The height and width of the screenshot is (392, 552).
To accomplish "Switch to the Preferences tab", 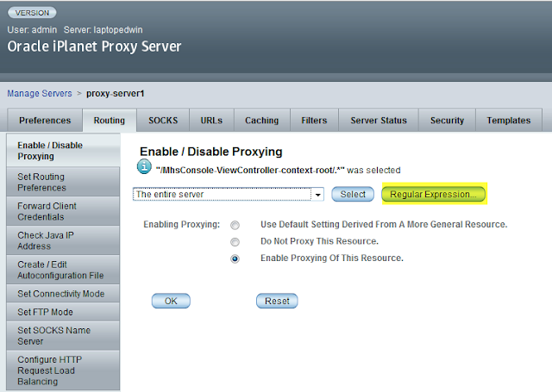I will [45, 121].
